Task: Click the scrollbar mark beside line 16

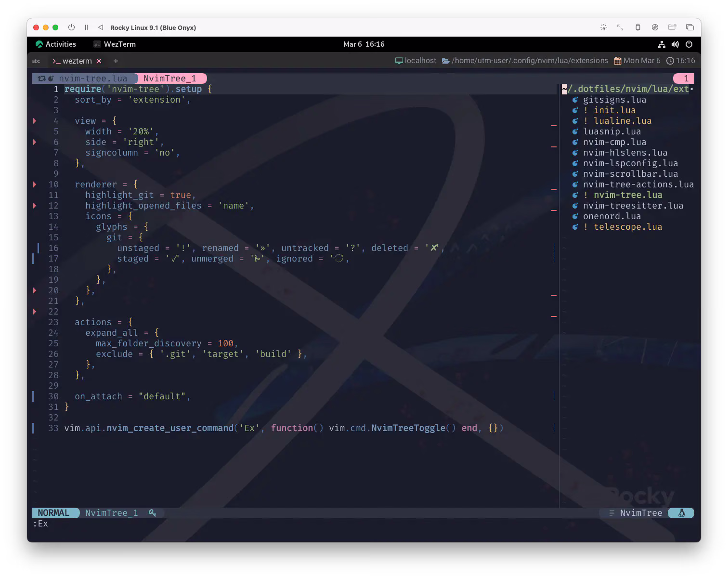Action: click(554, 248)
